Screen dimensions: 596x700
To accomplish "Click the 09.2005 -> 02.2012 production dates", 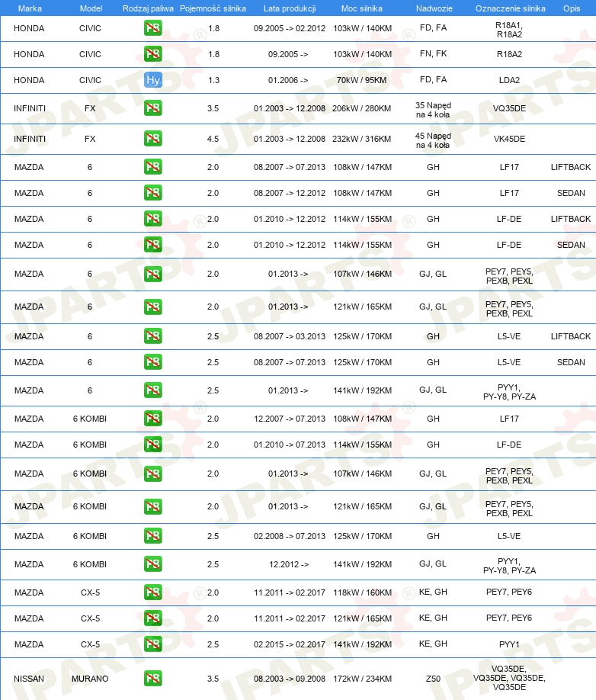I will tap(290, 28).
